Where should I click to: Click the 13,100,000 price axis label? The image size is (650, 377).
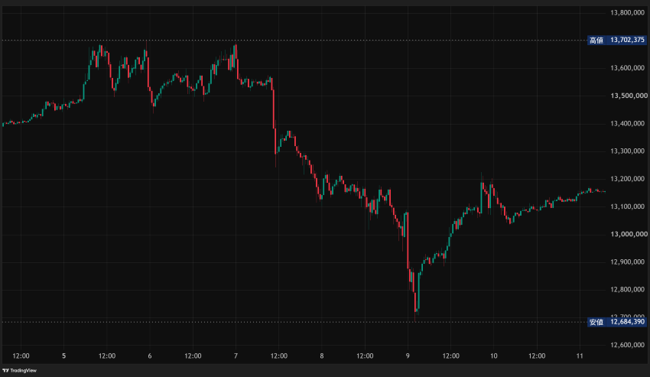click(627, 207)
